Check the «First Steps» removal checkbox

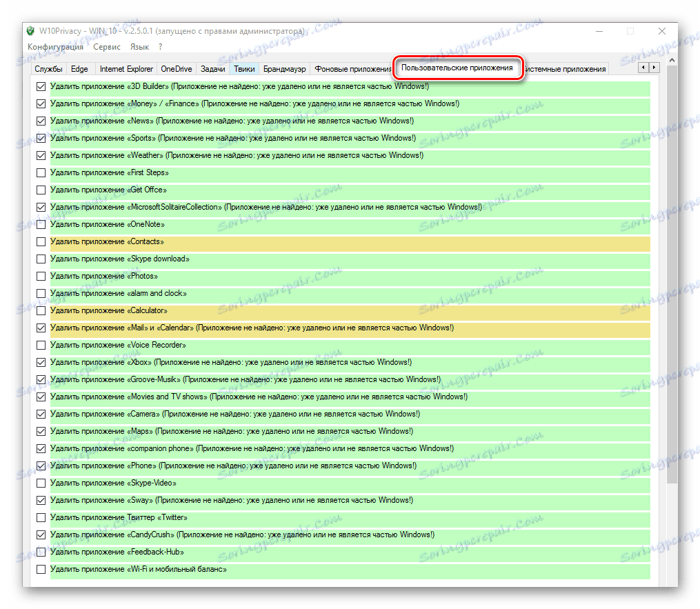(x=41, y=173)
